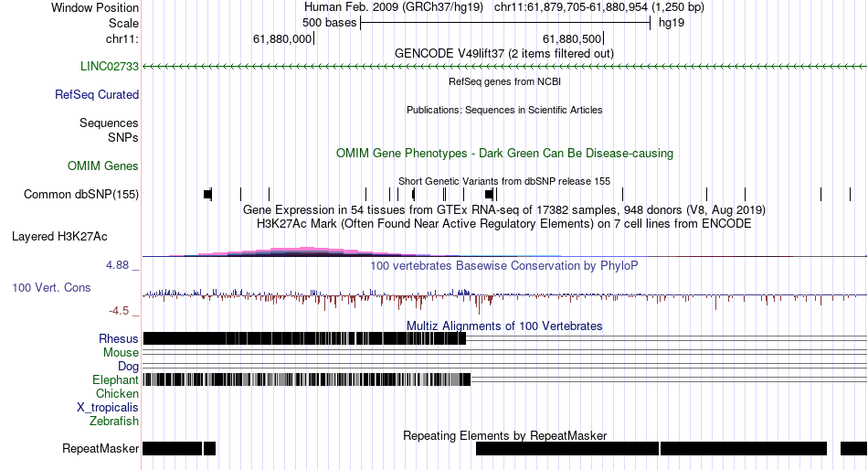The height and width of the screenshot is (470, 868).
Task: Click the 'Human Feb. 2009 (GRCh37/hg19)' text
Action: pos(394,7)
